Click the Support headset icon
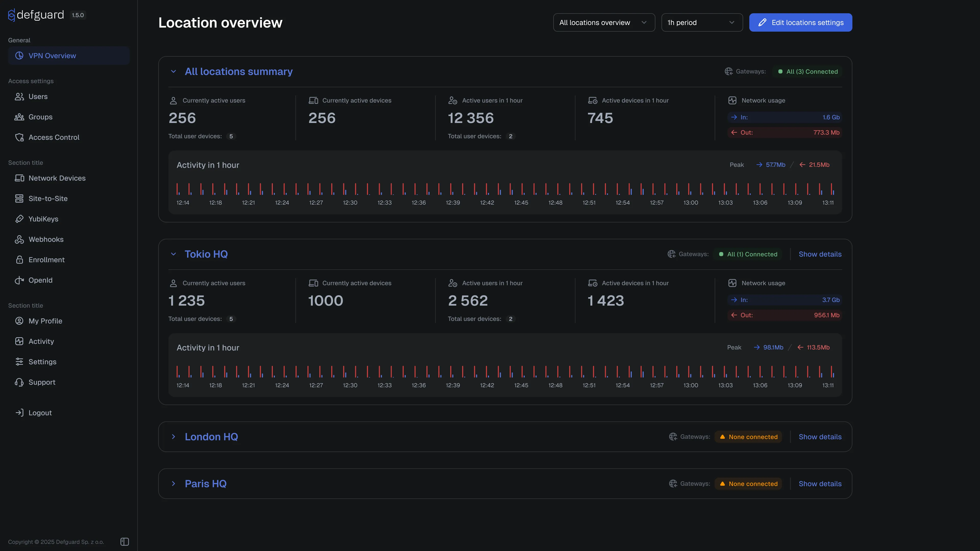Screen dimensions: 980x551 [x=19, y=382]
